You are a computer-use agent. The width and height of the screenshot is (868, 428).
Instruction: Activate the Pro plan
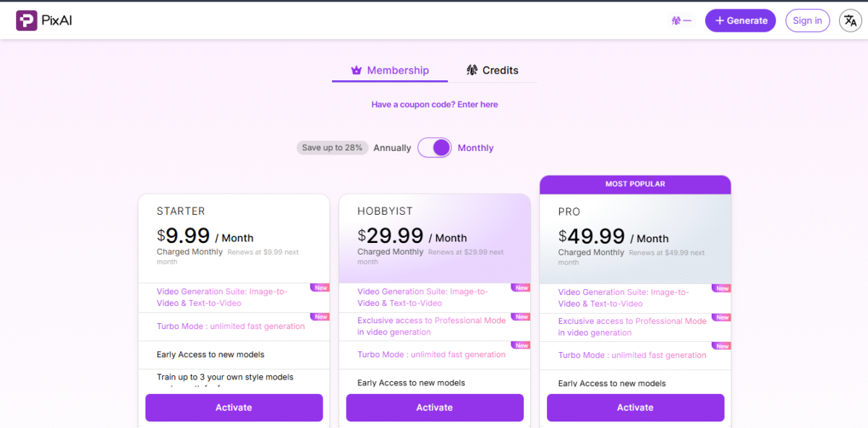[x=635, y=407]
